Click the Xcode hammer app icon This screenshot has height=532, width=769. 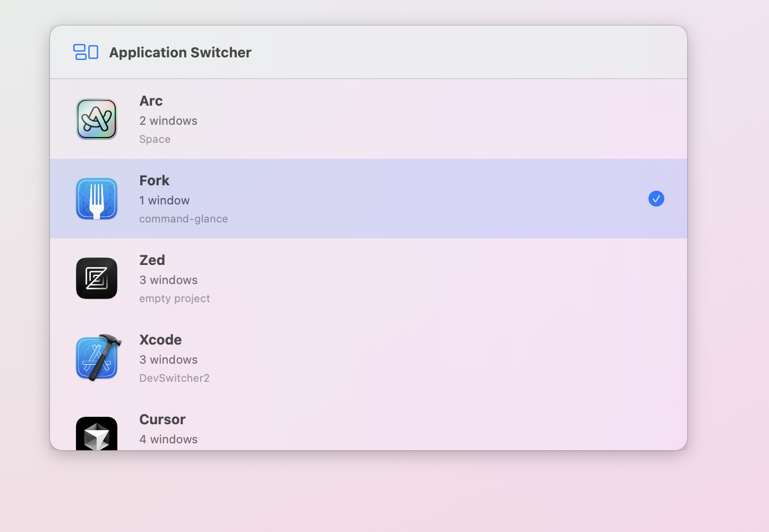[x=98, y=358]
